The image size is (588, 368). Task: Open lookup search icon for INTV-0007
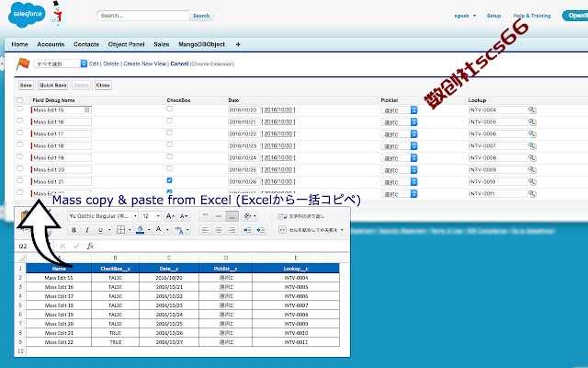click(532, 146)
